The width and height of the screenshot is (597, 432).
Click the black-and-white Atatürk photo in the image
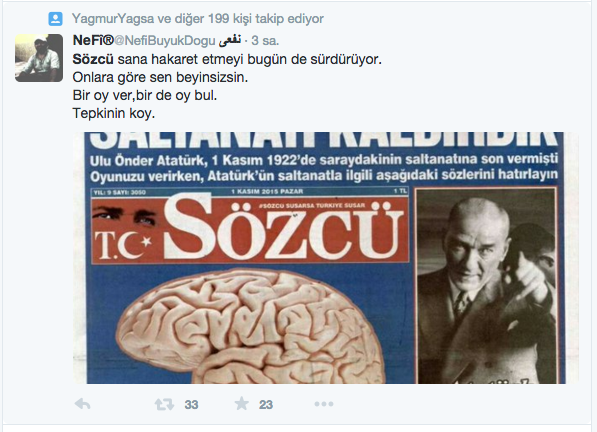pyautogui.click(x=486, y=285)
